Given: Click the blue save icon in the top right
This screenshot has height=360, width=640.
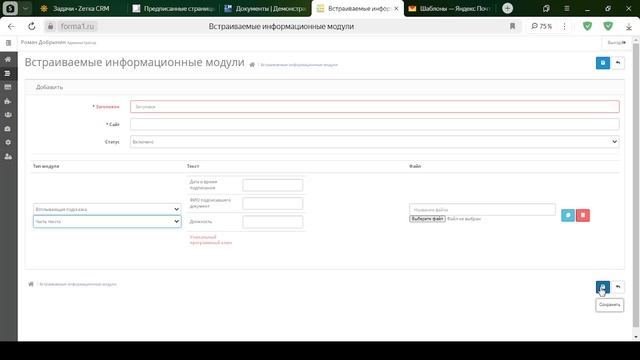Looking at the screenshot, I should [x=602, y=63].
